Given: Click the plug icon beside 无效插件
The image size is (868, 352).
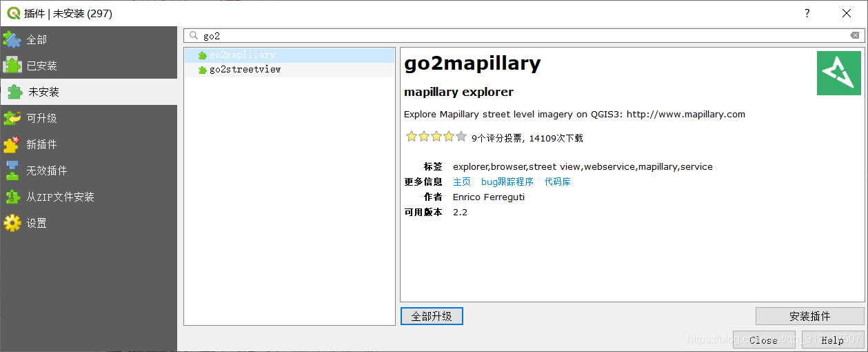Looking at the screenshot, I should click(12, 170).
